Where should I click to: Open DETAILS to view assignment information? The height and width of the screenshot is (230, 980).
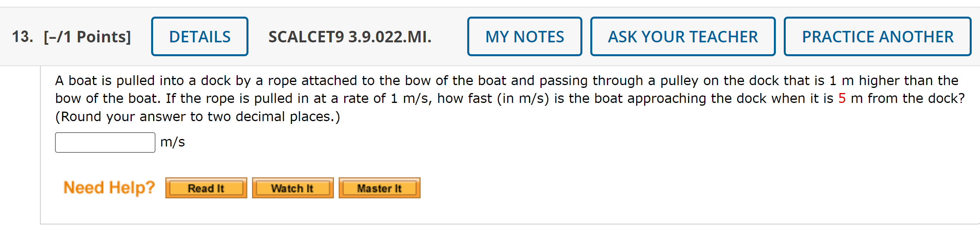click(199, 36)
